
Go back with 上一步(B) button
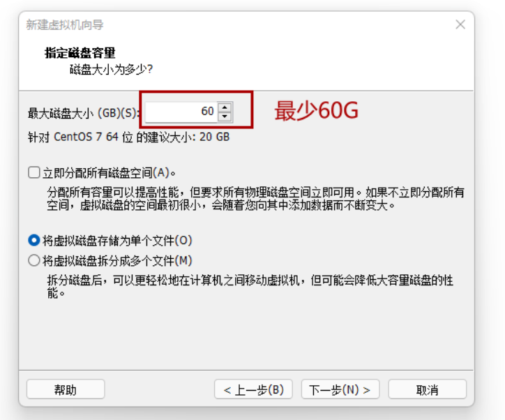[x=253, y=389]
